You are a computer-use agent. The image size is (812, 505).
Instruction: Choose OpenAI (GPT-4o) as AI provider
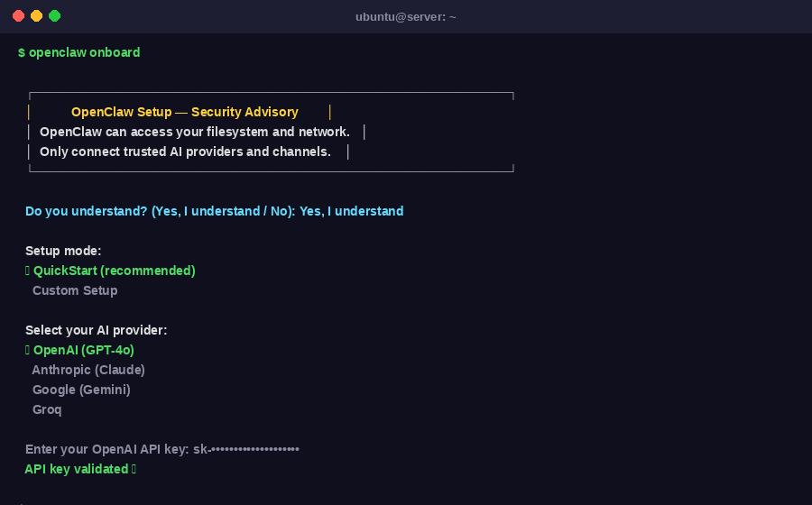pos(84,350)
